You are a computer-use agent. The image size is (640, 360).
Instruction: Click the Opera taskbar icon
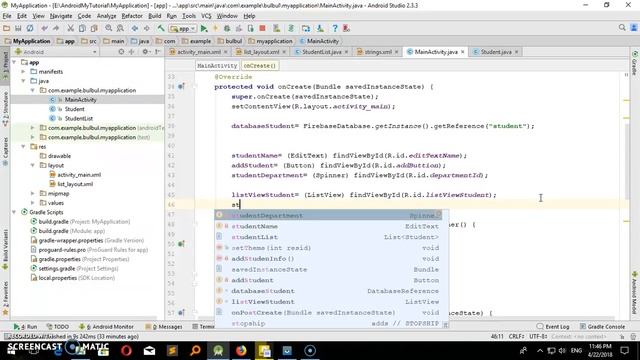pos(126,351)
